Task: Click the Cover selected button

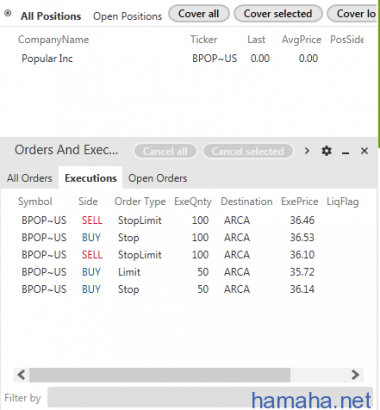Action: pos(278,14)
